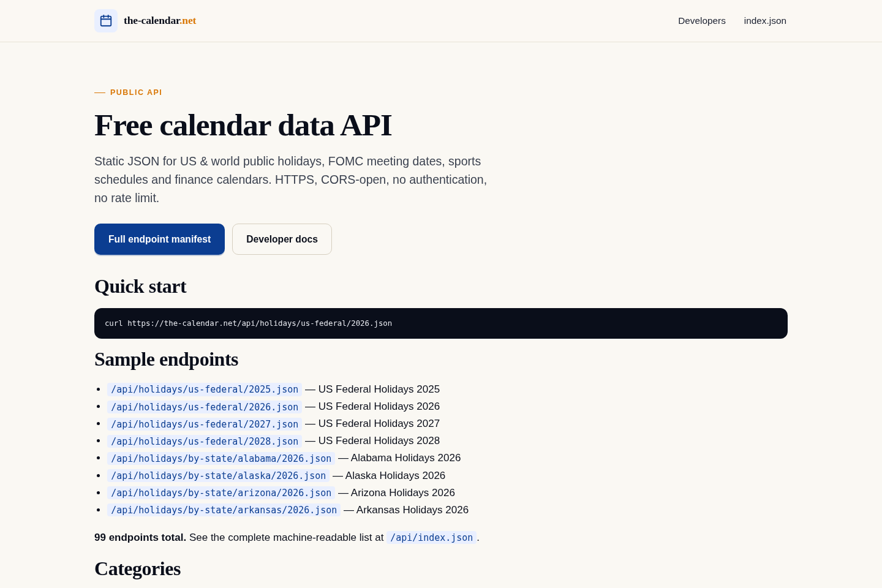
Task: Click the curl command code block
Action: coord(441,323)
